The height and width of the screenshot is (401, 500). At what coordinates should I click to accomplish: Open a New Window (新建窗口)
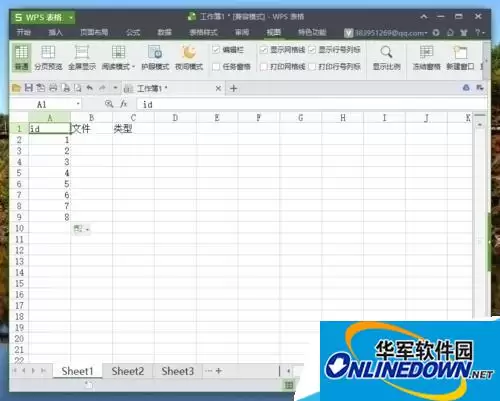(460, 57)
